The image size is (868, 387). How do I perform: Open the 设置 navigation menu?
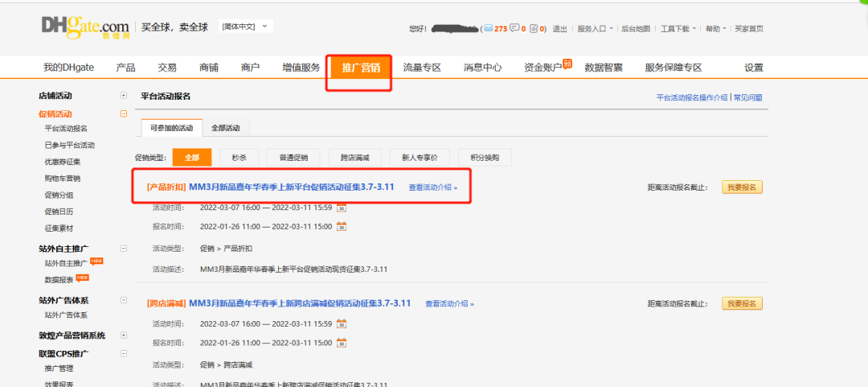[753, 68]
